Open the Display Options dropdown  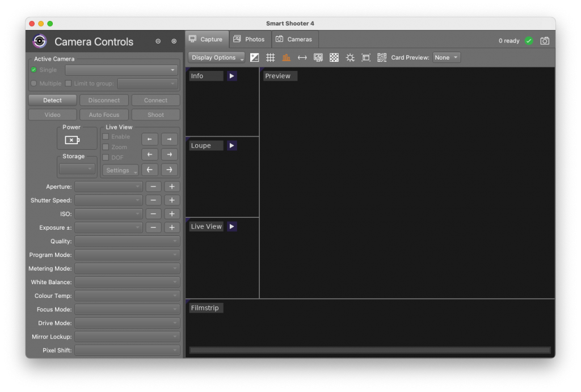pos(216,57)
